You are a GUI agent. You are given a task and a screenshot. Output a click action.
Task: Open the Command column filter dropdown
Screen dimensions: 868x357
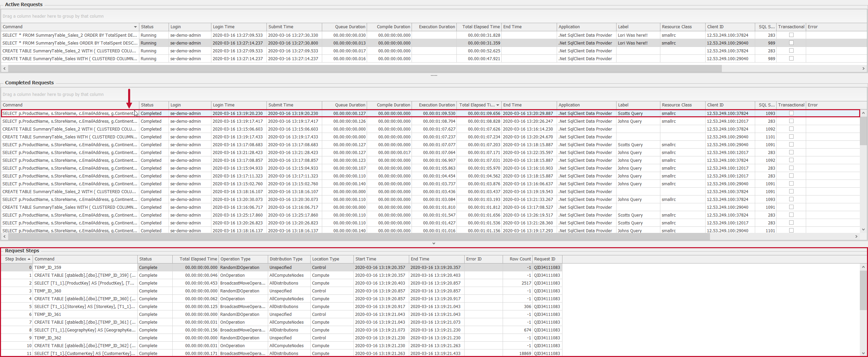coord(135,27)
